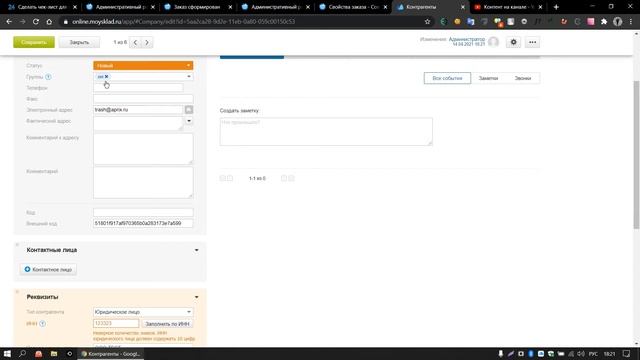
Task: Switch to the YouTube Контент на канале tab
Action: (508, 7)
